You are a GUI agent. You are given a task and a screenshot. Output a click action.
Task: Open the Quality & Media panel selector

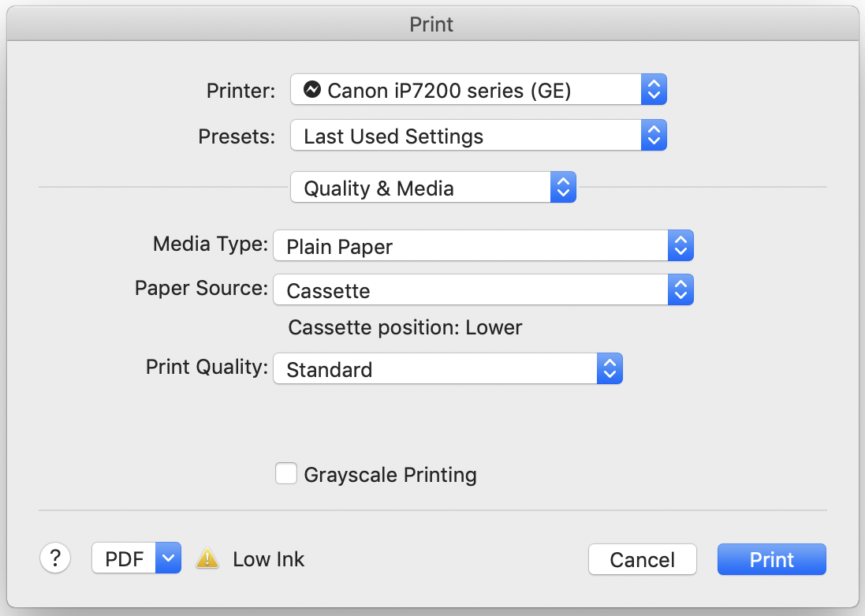coord(433,187)
